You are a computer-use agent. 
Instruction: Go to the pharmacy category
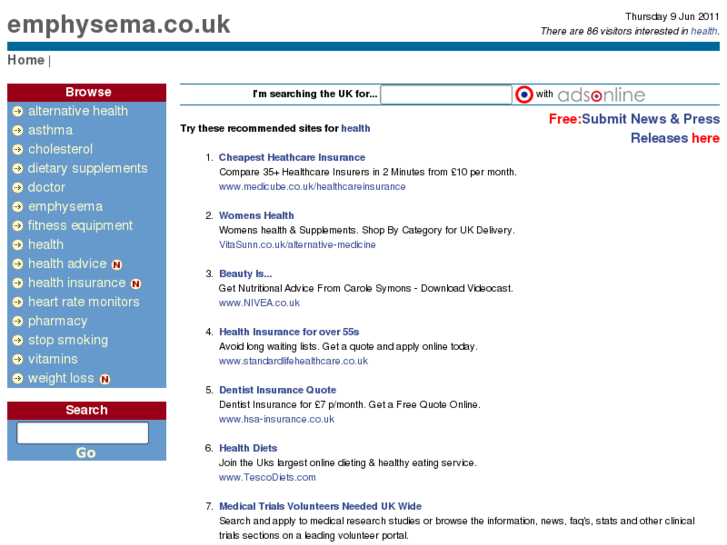(x=57, y=321)
